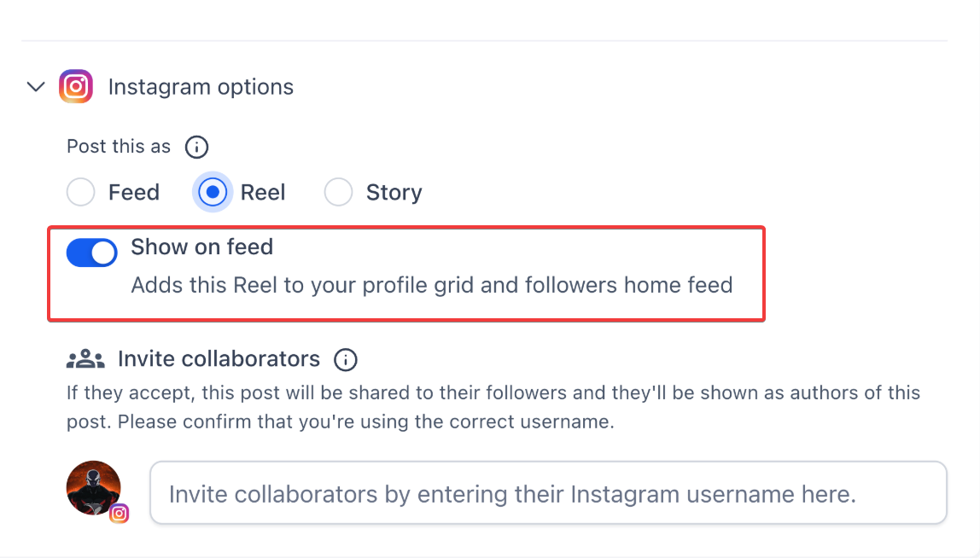The height and width of the screenshot is (558, 980).
Task: Disable the Show on feed toggle
Action: tap(92, 253)
